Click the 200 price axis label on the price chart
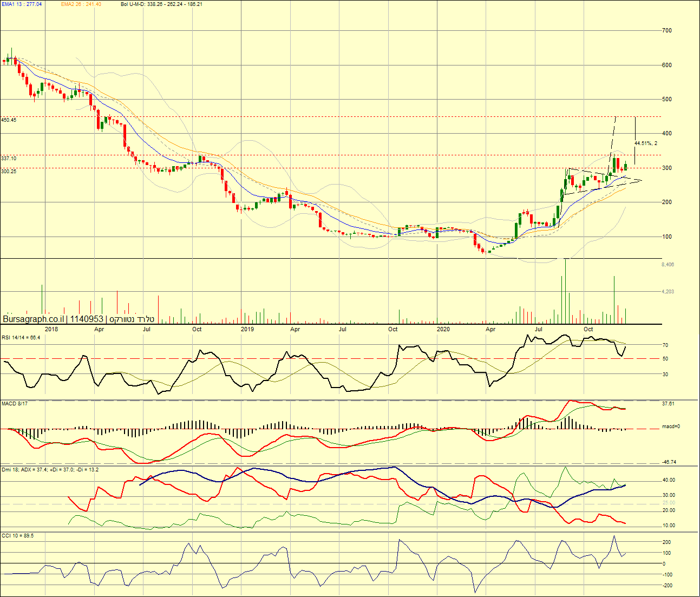Viewport: 700px width, 597px height. tap(667, 202)
